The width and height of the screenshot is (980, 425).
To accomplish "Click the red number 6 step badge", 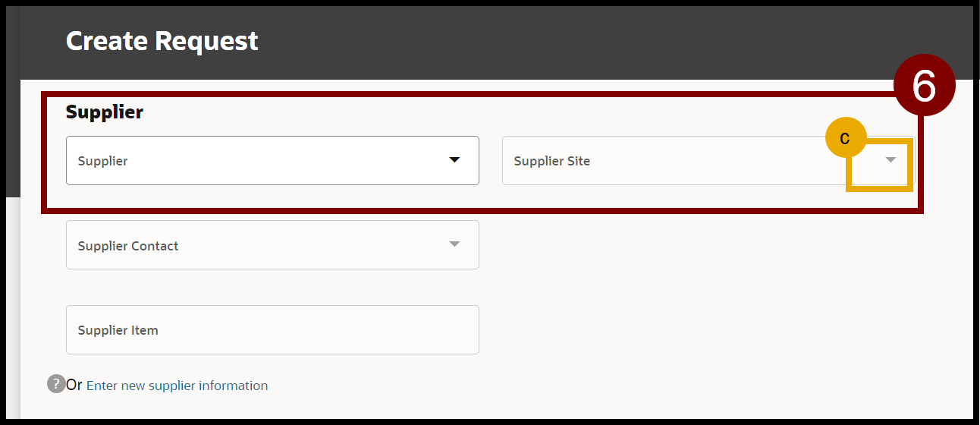I will coord(923,87).
